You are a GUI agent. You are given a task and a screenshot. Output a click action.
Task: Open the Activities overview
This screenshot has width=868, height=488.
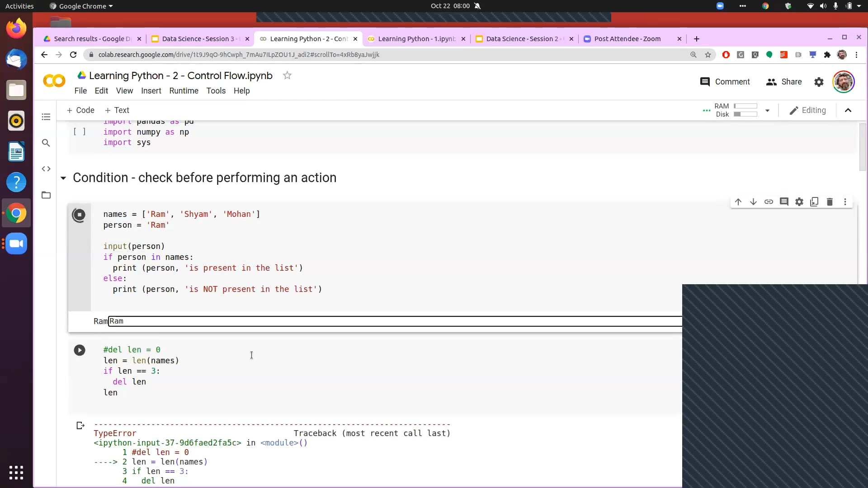[19, 6]
